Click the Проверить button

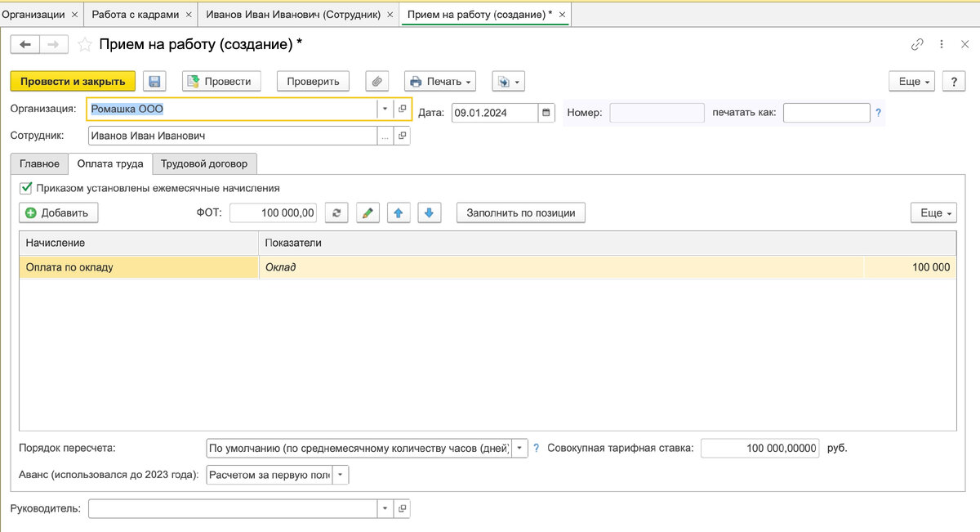(313, 81)
